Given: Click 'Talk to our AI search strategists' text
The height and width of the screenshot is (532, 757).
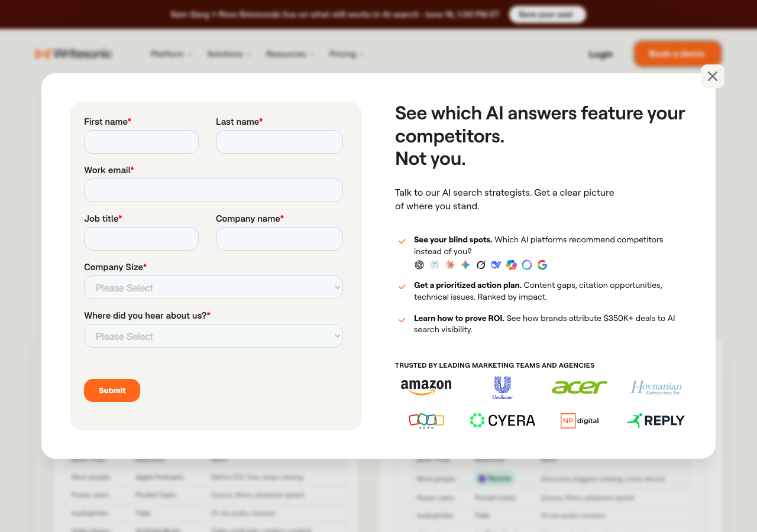Looking at the screenshot, I should click(504, 199).
